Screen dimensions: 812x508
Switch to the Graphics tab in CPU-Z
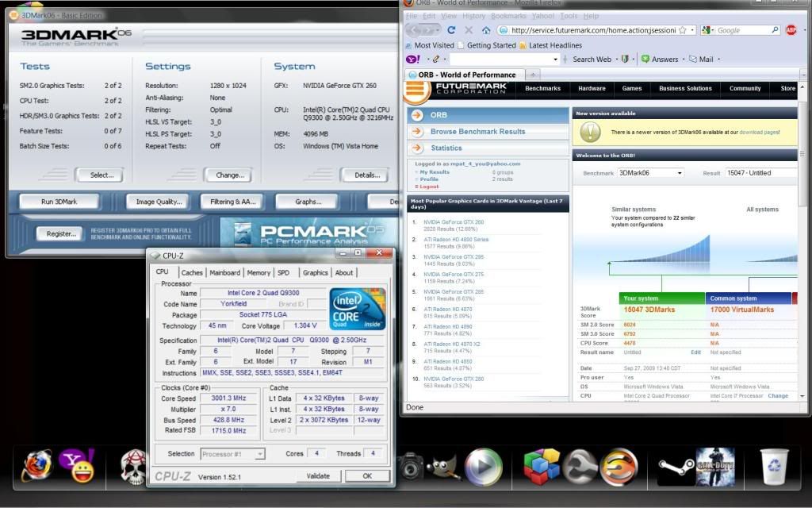316,272
